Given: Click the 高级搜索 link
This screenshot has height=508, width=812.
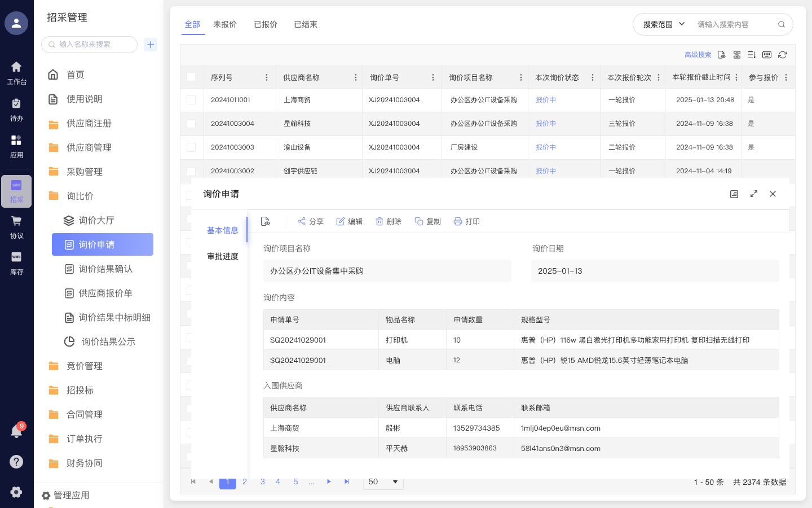Looking at the screenshot, I should coord(698,55).
